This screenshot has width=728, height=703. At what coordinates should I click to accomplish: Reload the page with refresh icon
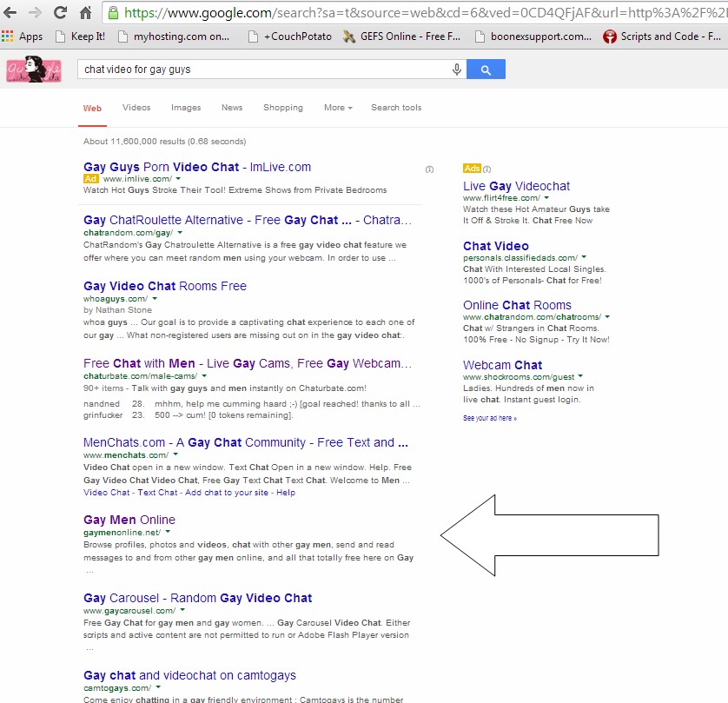(x=60, y=12)
